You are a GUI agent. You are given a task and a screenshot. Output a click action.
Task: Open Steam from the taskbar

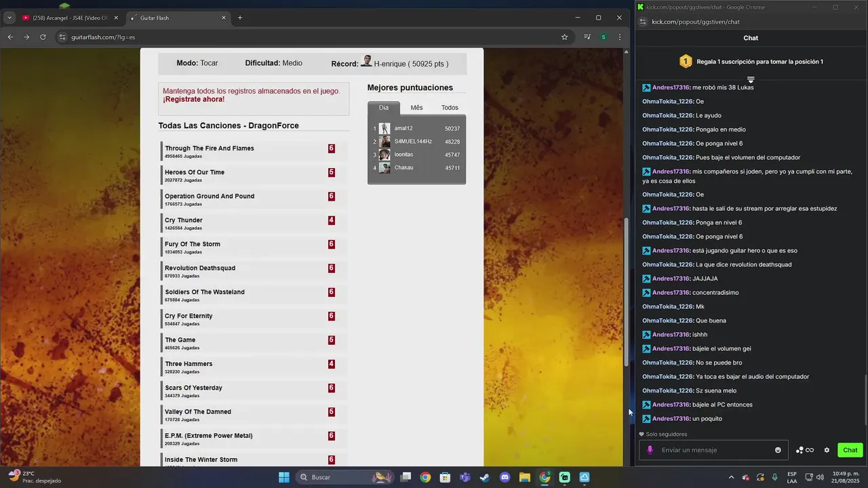point(484,477)
